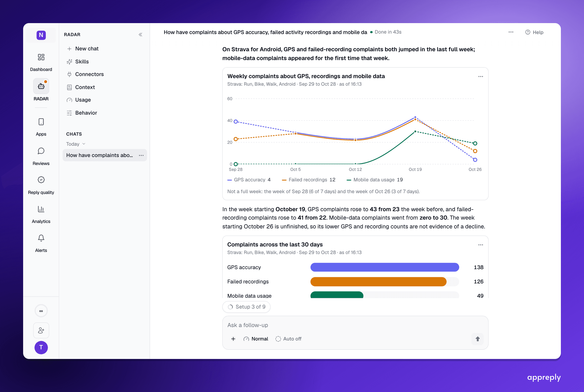Click the Sep 28 Failed recordings point

(236, 139)
